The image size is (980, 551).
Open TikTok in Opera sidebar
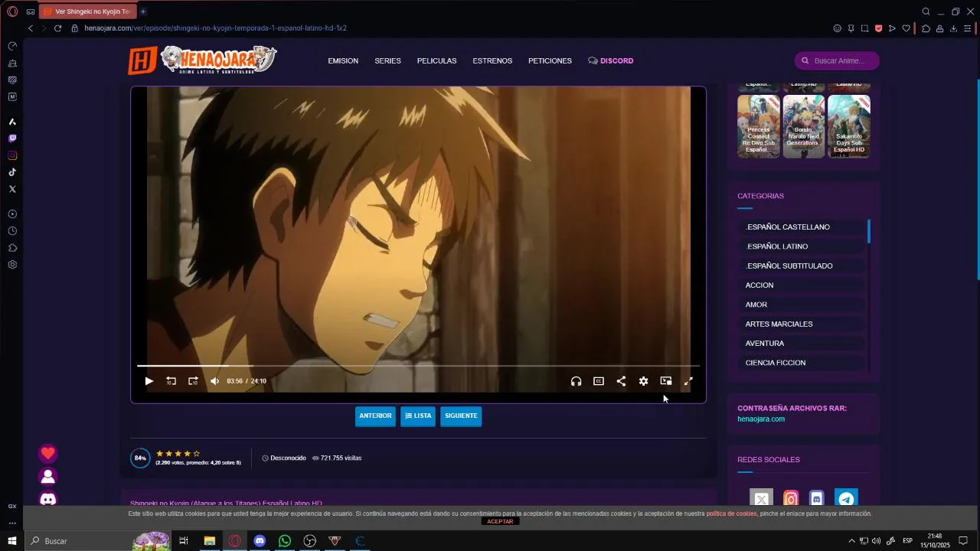tap(12, 172)
